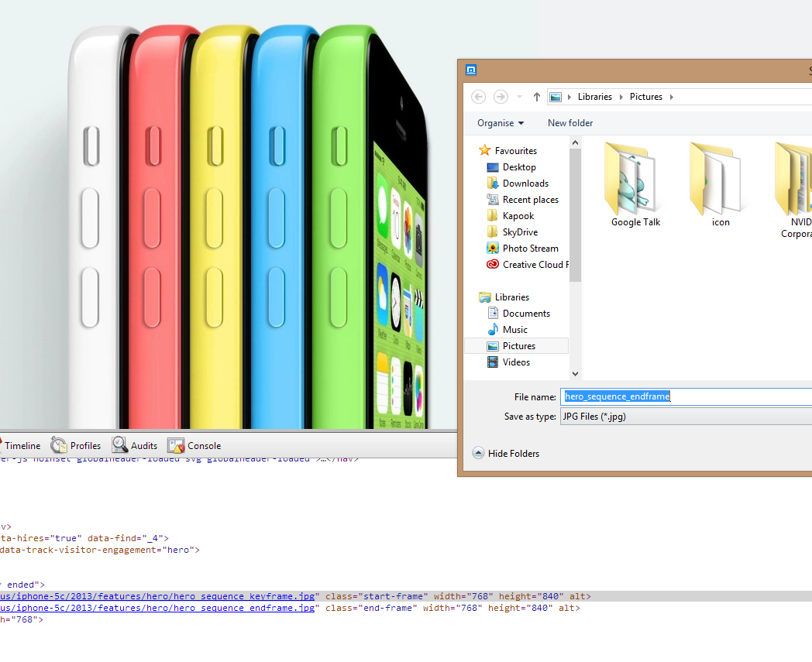Select the Pictures library in tree
812x662 pixels.
[516, 346]
